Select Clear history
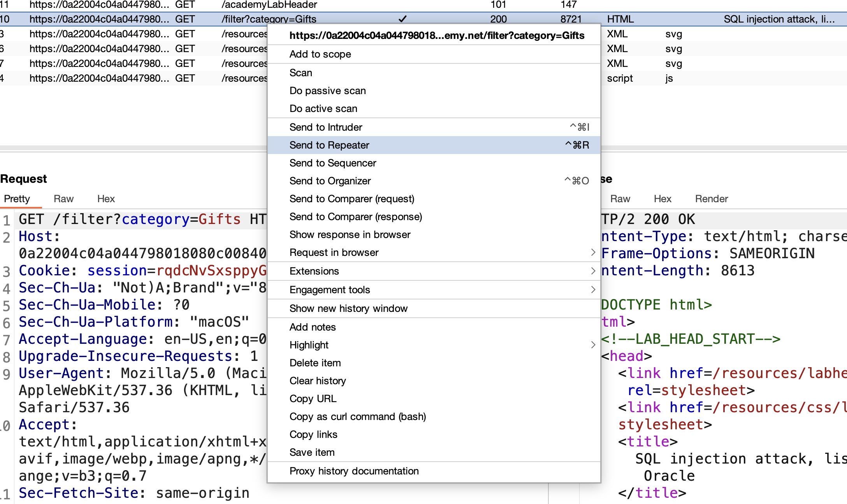This screenshot has width=847, height=504. point(434,381)
